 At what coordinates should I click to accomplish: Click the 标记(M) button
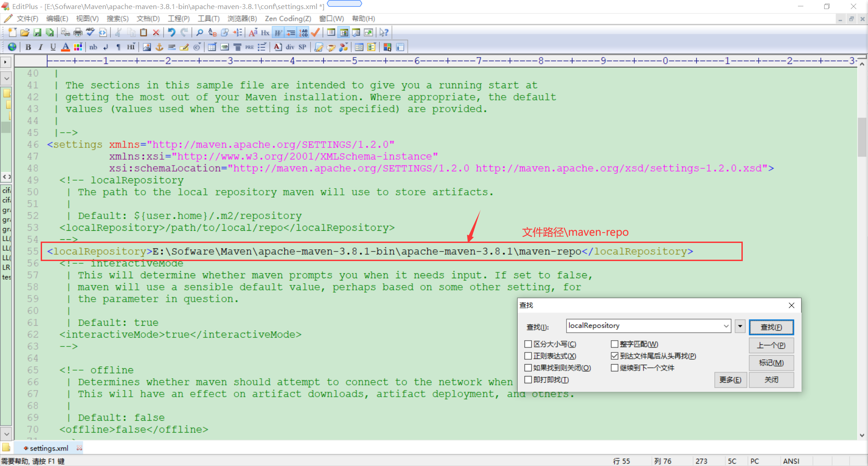[x=771, y=362]
